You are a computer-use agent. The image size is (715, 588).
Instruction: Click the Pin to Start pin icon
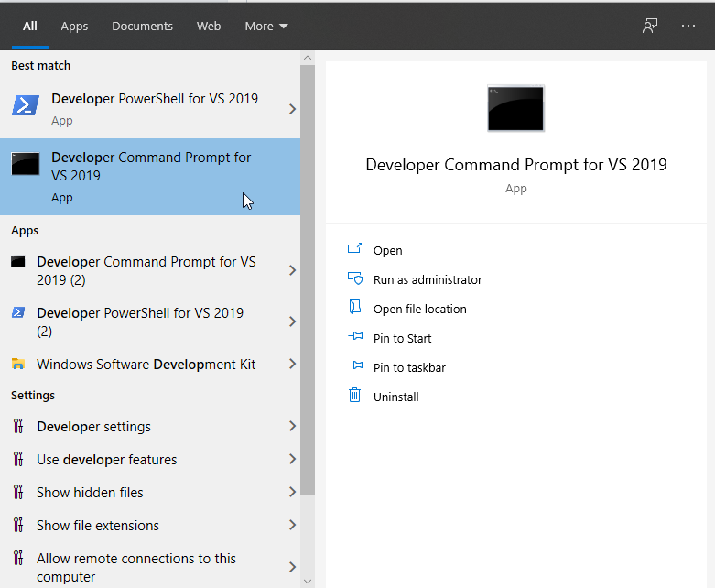pyautogui.click(x=355, y=337)
